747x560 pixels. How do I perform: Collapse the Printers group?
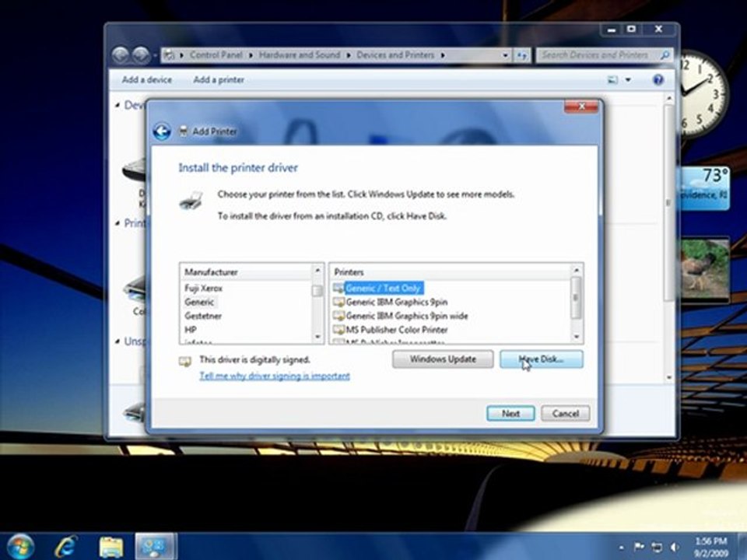[117, 223]
